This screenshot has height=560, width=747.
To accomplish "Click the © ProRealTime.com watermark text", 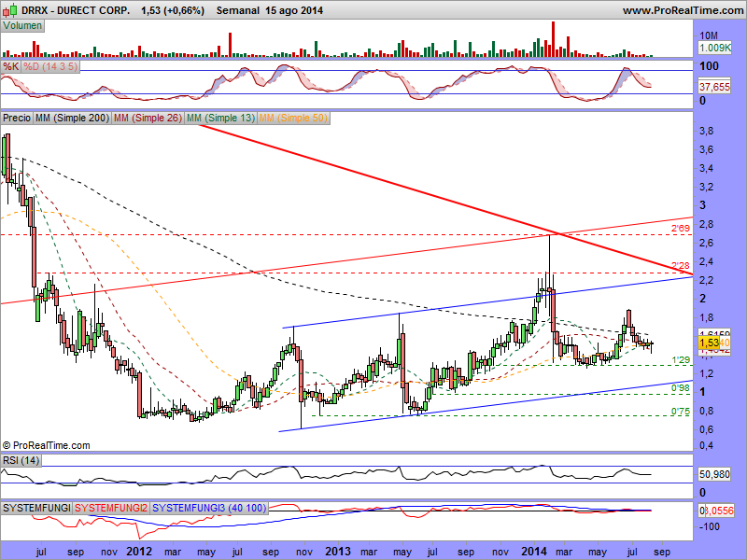I will tap(46, 445).
